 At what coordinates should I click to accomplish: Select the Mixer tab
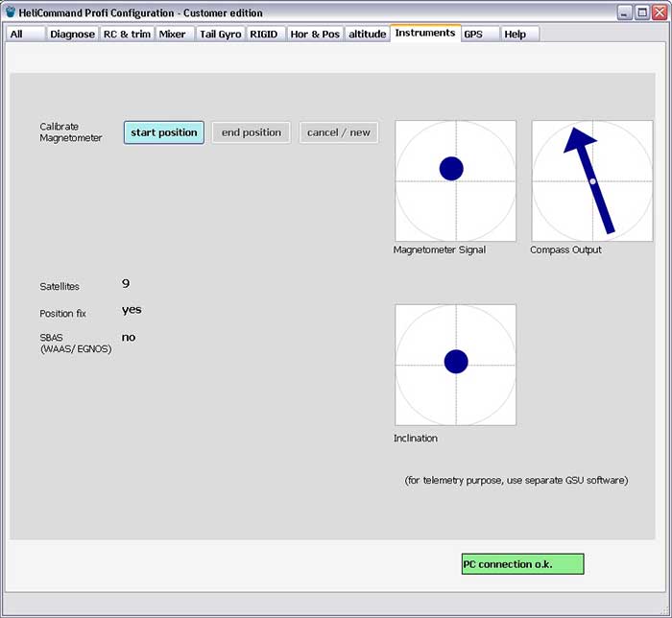(175, 34)
